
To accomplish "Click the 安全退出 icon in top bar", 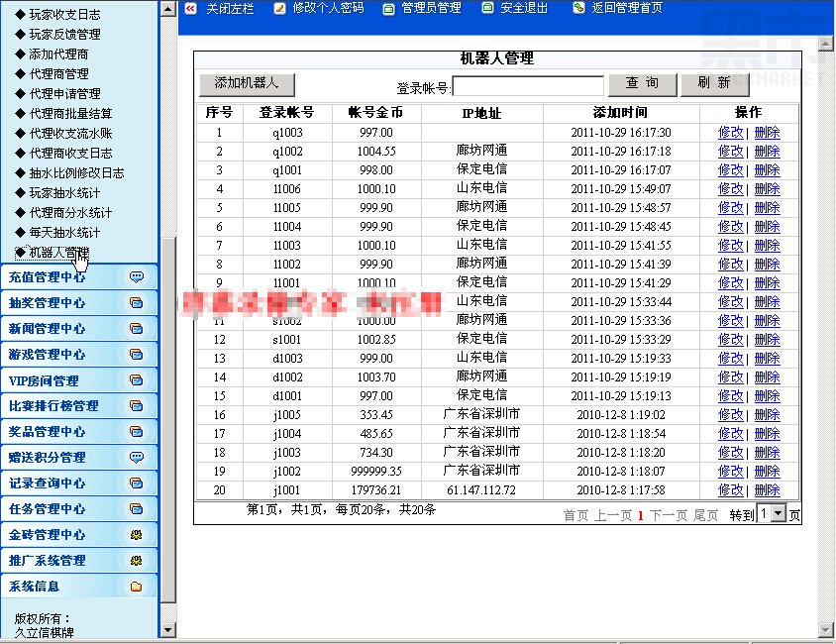I will [x=487, y=8].
